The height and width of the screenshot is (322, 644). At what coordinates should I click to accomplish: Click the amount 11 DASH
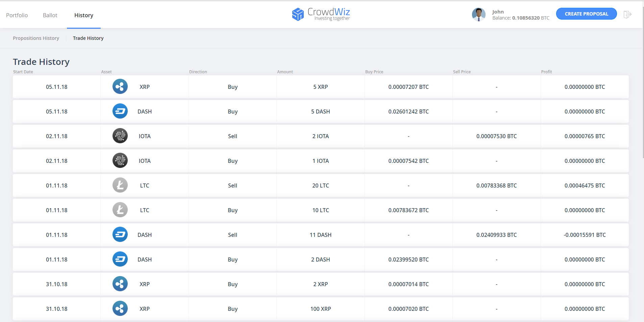point(321,235)
